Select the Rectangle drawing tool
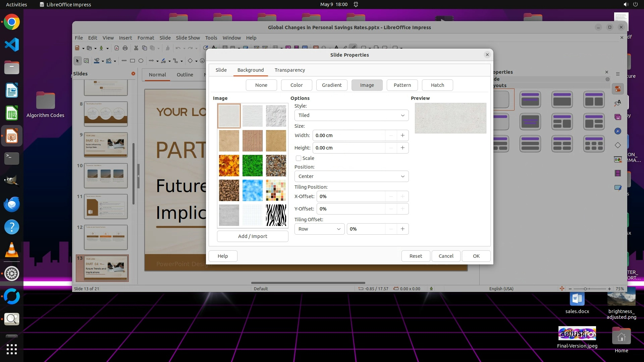Image resolution: width=644 pixels, height=362 pixels. pos(132,61)
